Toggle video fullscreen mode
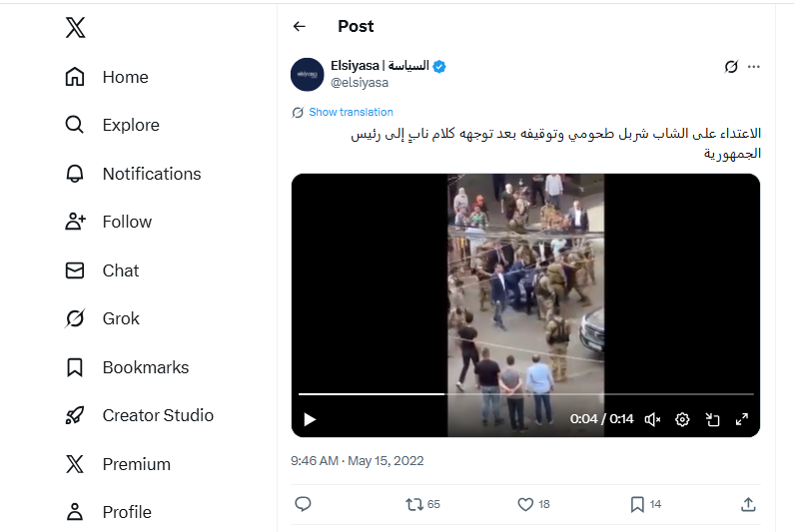Viewport: 794px width, 532px height. pos(742,419)
